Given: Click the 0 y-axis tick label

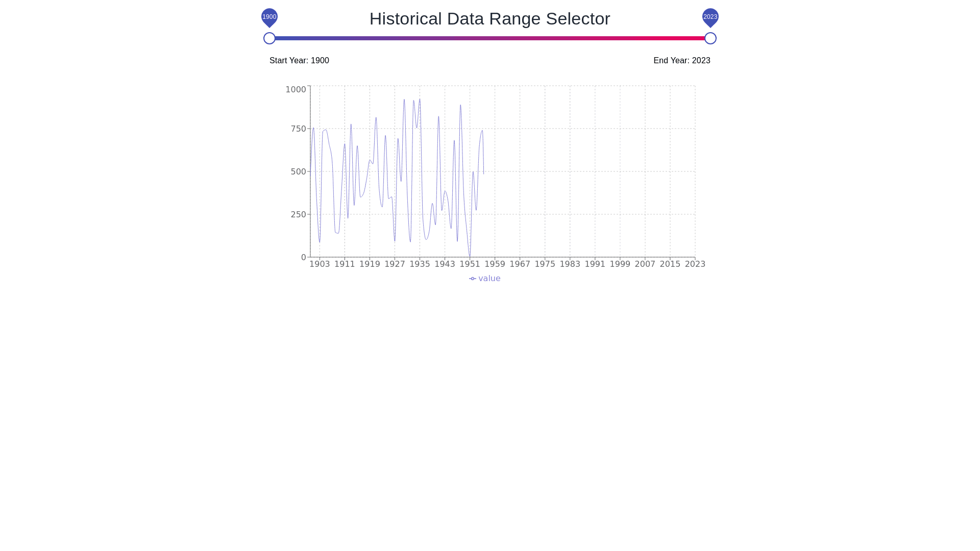Looking at the screenshot, I should tap(304, 258).
